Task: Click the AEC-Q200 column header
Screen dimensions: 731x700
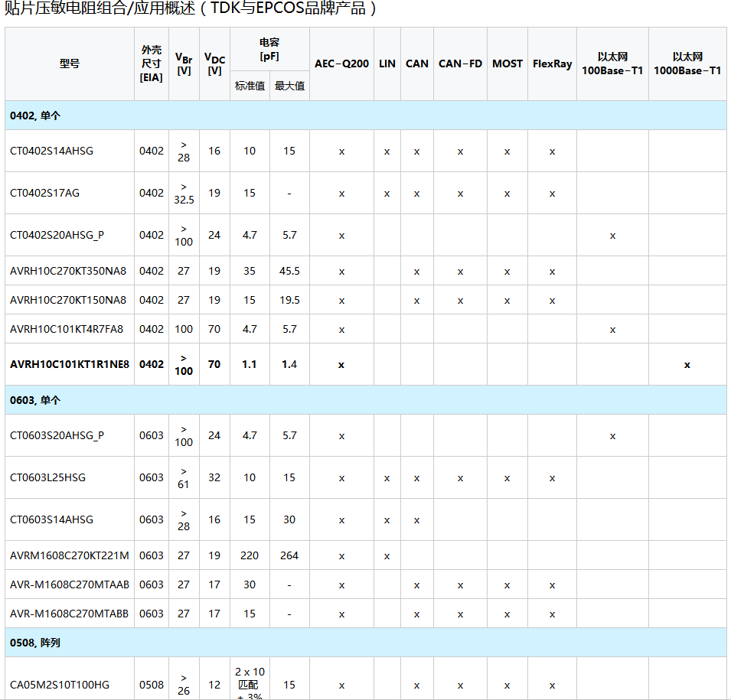Action: [x=341, y=63]
